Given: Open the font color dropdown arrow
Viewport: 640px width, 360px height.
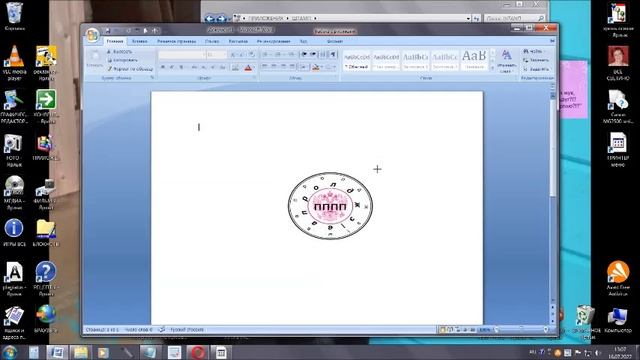Looking at the screenshot, I should (254, 68).
